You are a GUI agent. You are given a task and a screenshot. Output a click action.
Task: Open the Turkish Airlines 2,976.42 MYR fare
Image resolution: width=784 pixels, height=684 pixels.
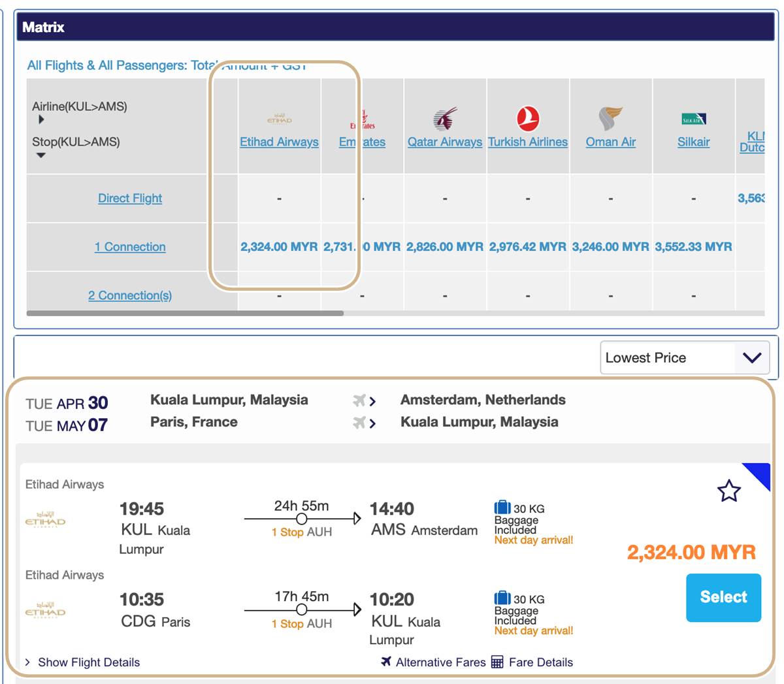point(528,247)
